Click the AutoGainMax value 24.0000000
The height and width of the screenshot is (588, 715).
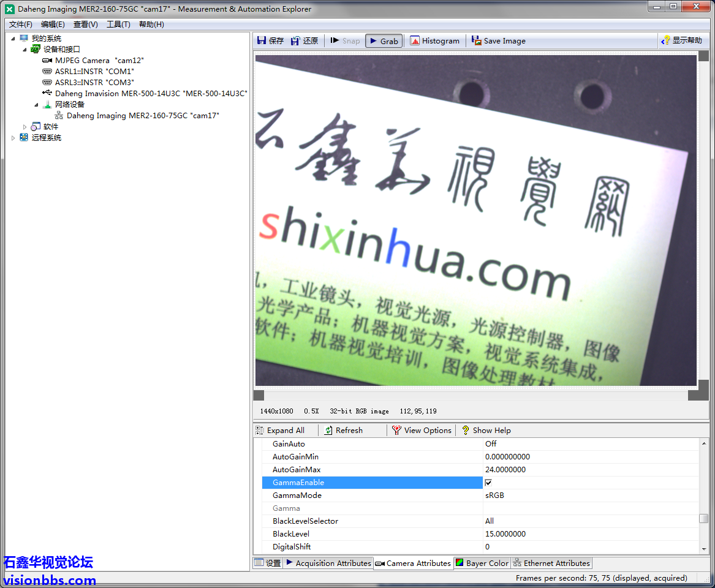[x=505, y=470]
